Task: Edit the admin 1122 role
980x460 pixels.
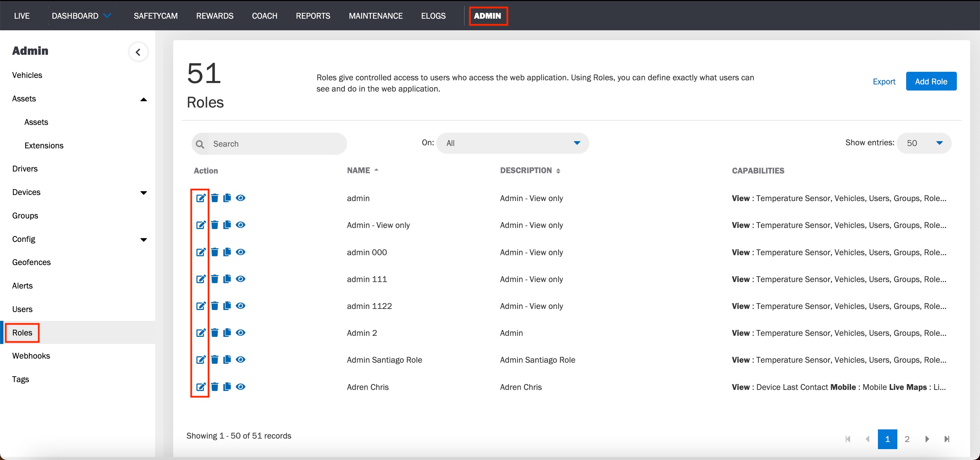Action: (201, 306)
